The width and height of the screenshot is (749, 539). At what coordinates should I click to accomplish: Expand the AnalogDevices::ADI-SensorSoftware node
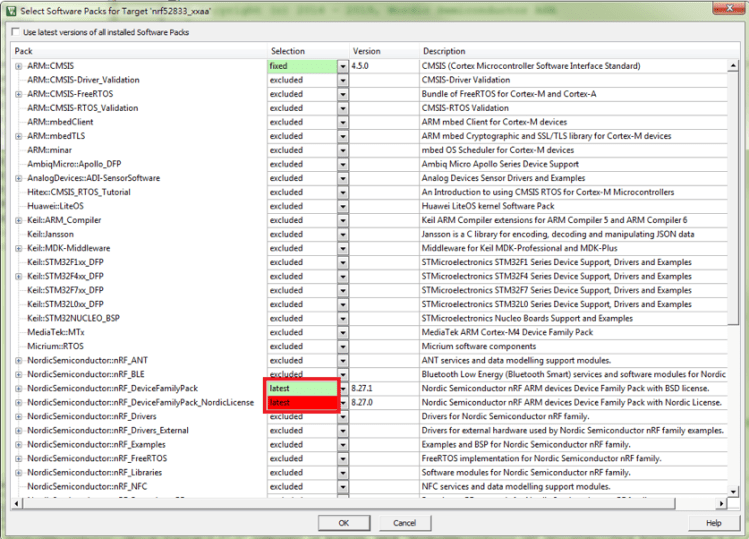coord(18,178)
